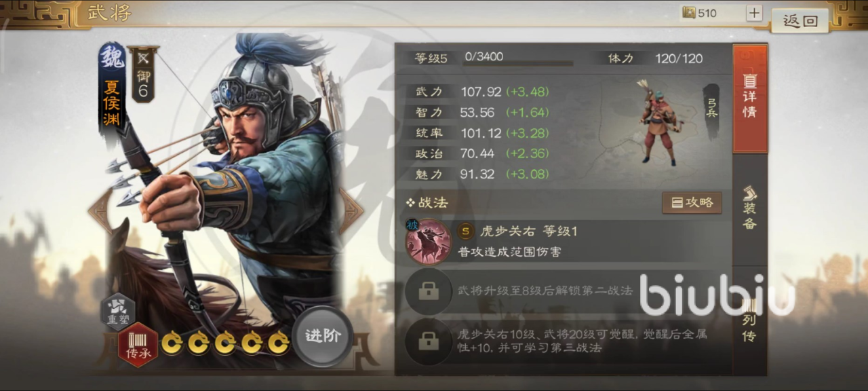Click the round 进阶 advance button
868x391 pixels.
coord(323,336)
